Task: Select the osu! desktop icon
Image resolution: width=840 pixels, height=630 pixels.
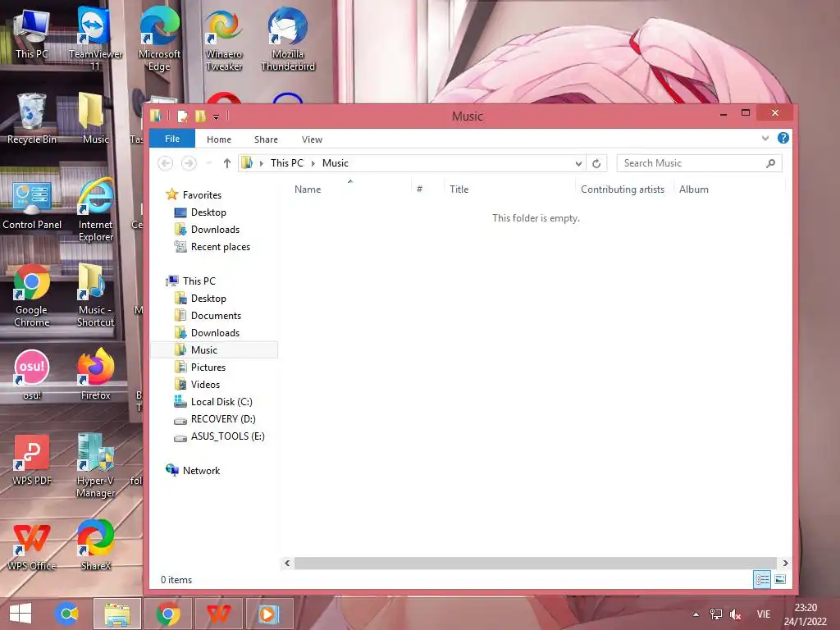Action: 32,375
